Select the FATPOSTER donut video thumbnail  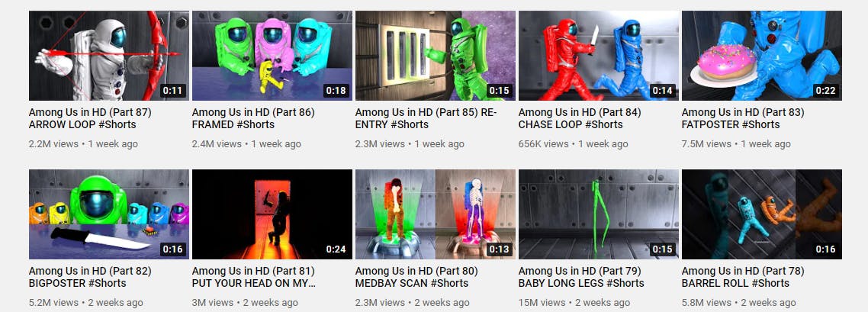[x=762, y=56]
